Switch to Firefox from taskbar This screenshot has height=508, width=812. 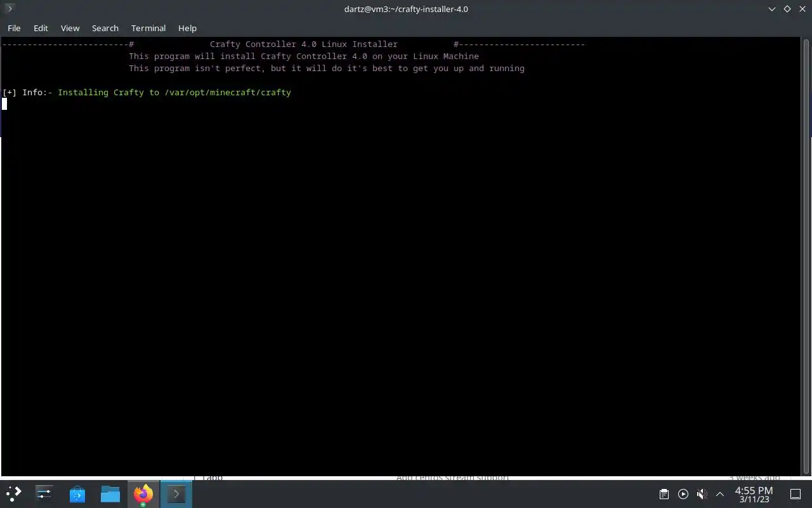click(143, 493)
